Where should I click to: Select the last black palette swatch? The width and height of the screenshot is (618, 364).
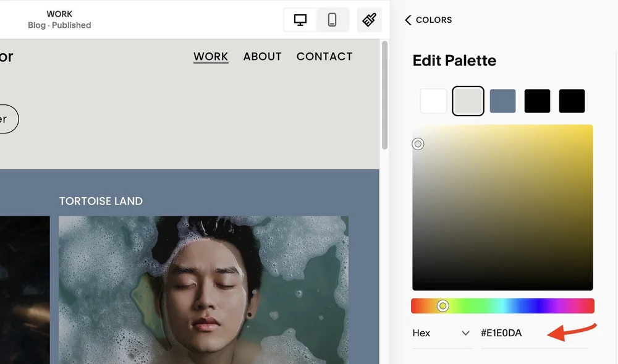coord(572,101)
